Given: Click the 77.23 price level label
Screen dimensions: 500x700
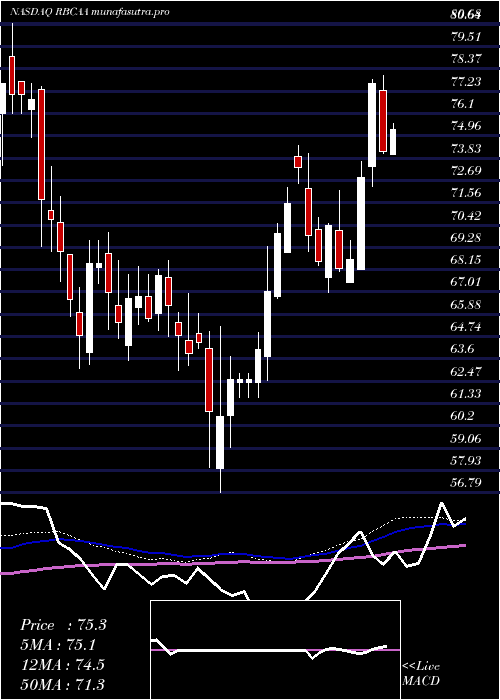Looking at the screenshot, I should [466, 81].
